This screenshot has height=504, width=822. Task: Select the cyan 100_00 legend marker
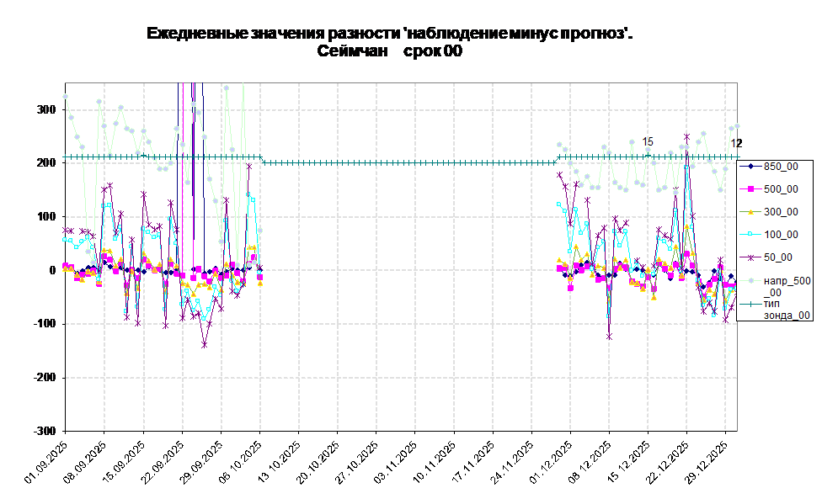[750, 235]
